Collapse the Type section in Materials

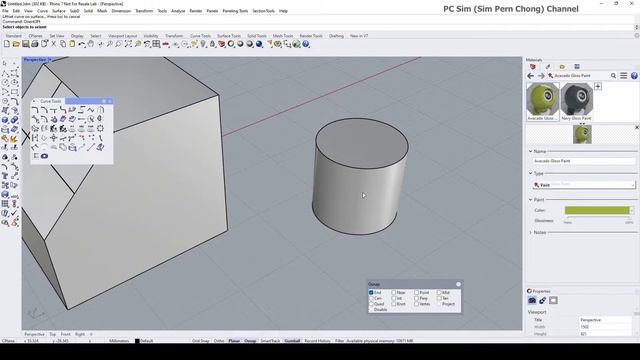531,173
